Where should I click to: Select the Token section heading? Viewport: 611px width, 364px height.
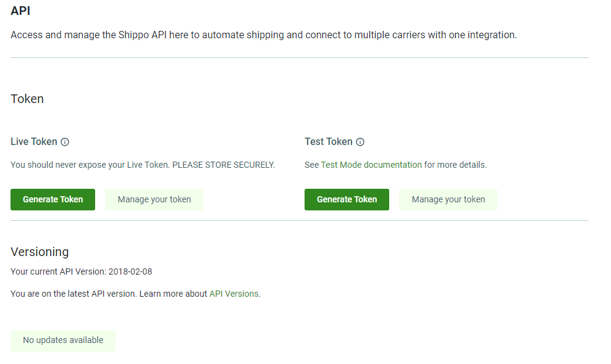point(27,99)
